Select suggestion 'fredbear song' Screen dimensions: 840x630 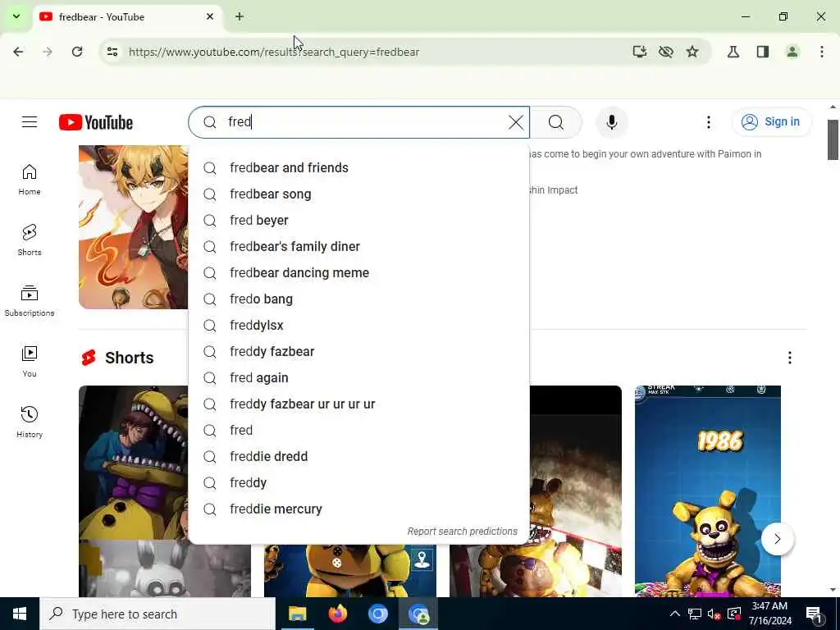(358, 194)
